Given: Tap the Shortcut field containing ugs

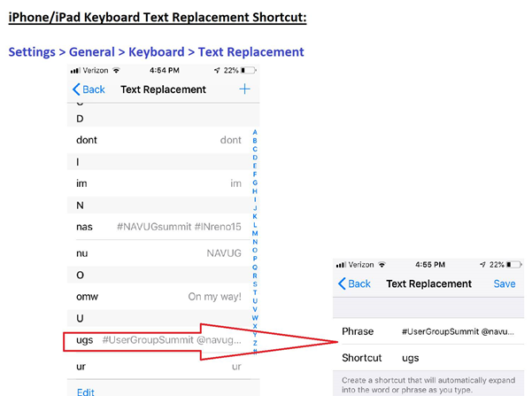Looking at the screenshot, I should click(428, 358).
